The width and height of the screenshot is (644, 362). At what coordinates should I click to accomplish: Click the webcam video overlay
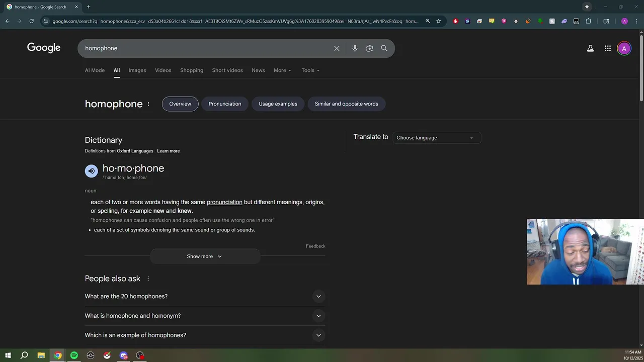pos(585,252)
